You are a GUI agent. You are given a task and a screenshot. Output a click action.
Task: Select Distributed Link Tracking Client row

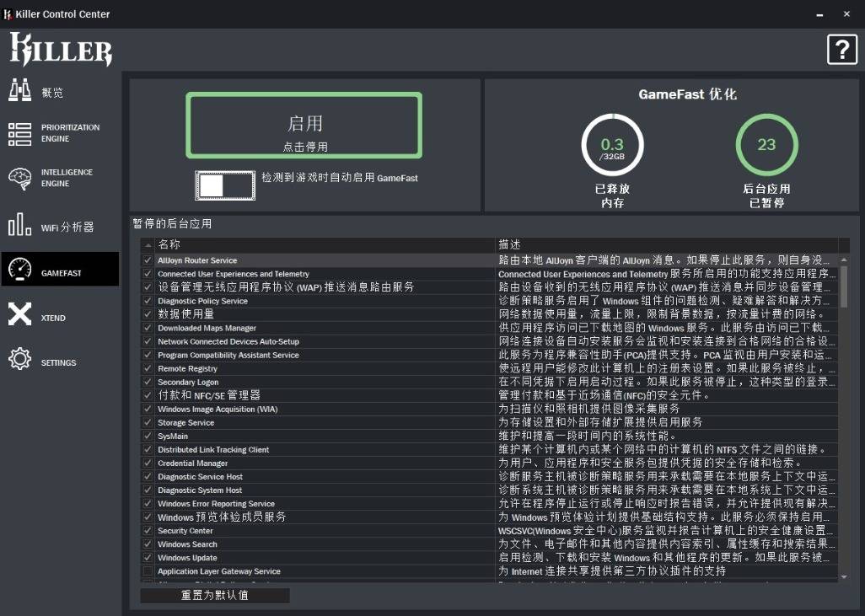[x=489, y=449]
